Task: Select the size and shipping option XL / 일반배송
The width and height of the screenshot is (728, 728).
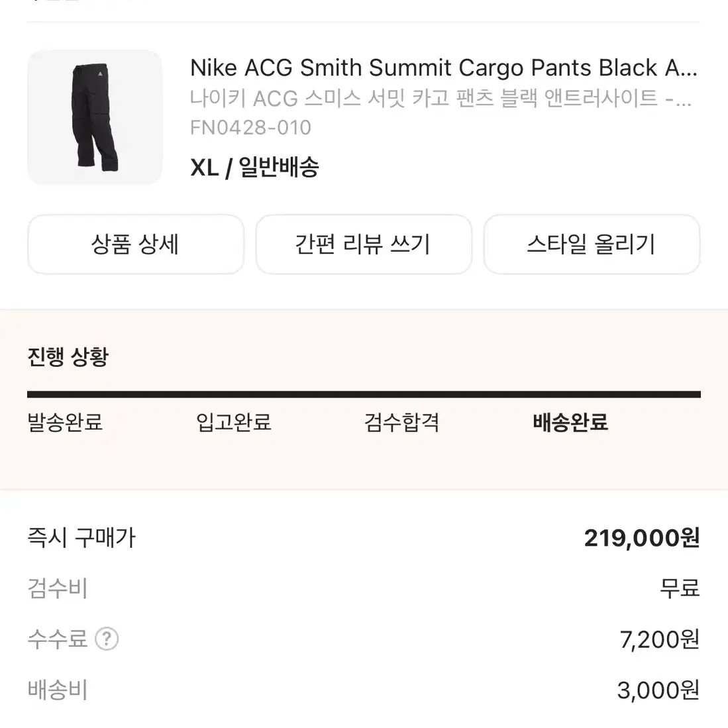Action: click(x=254, y=168)
